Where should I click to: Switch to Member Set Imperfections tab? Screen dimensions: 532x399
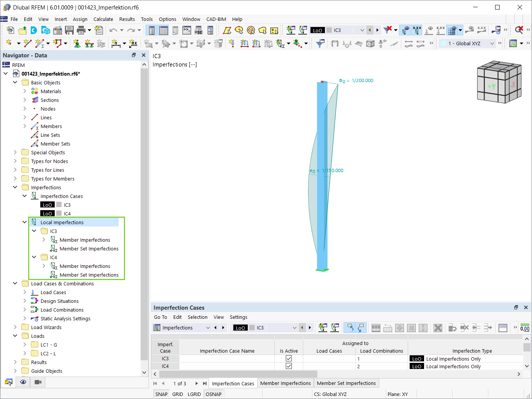(346, 383)
